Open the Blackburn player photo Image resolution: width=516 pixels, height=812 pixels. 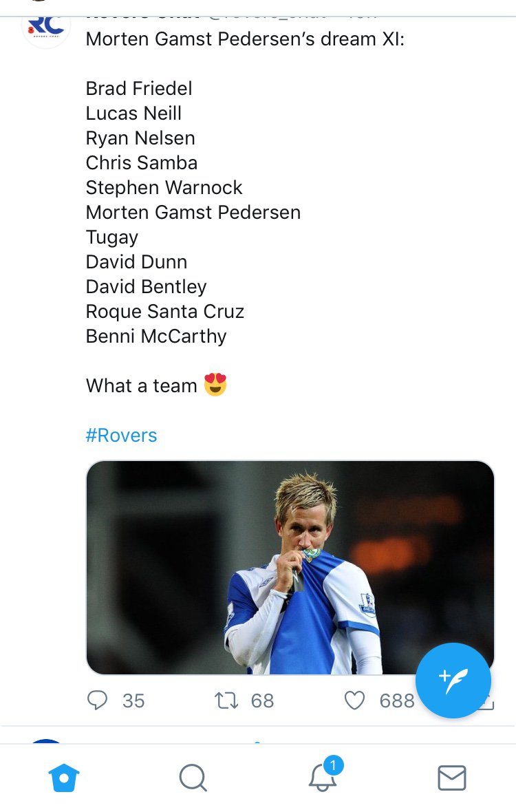[x=290, y=568]
